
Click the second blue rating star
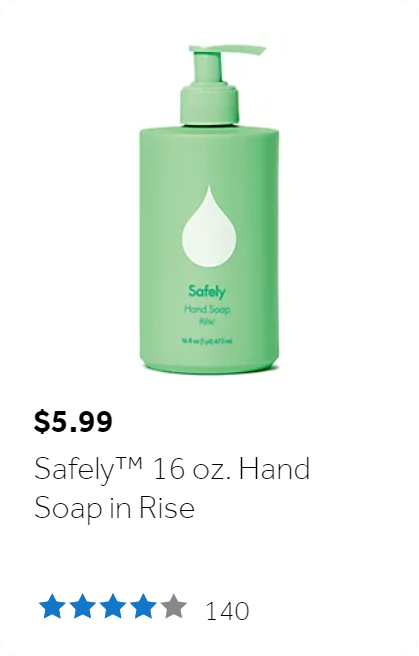pyautogui.click(x=82, y=605)
